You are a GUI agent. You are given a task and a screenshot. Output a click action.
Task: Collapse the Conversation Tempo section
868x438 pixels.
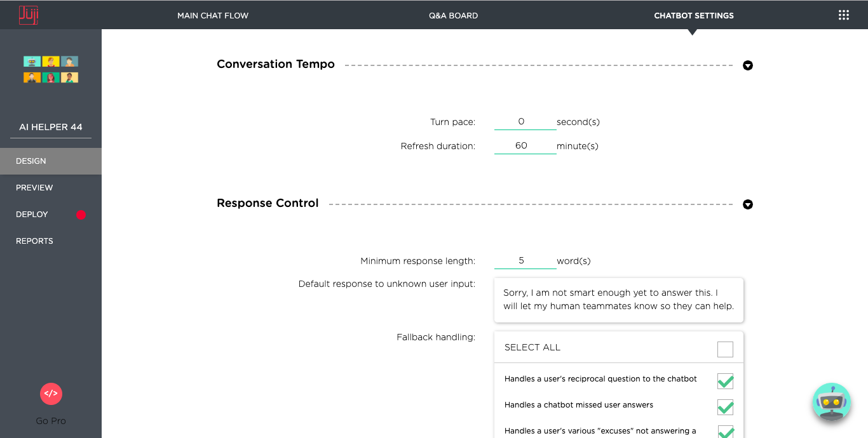(748, 65)
